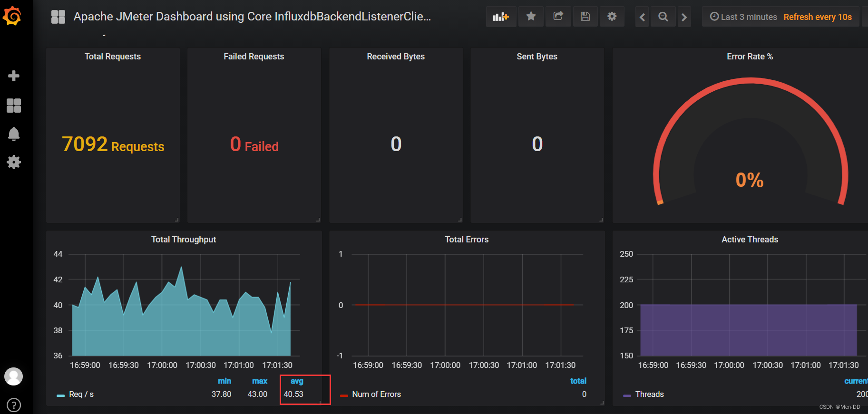Open the Dashboards grid icon in sidebar
Viewport: 868px width, 414px height.
click(x=14, y=106)
